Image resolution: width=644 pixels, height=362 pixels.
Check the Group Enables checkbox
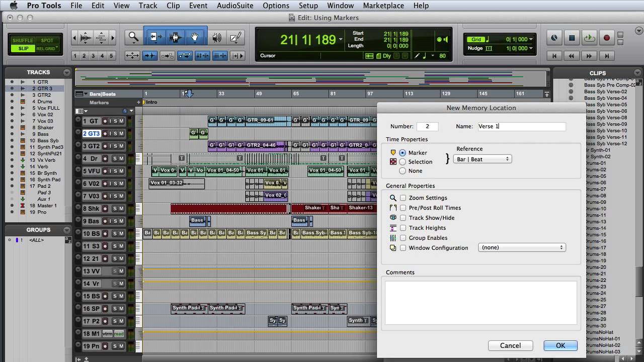coord(403,238)
